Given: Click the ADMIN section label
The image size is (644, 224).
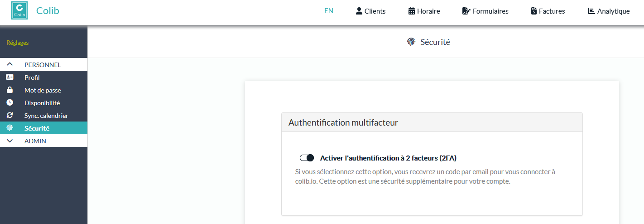Looking at the screenshot, I should (x=35, y=141).
